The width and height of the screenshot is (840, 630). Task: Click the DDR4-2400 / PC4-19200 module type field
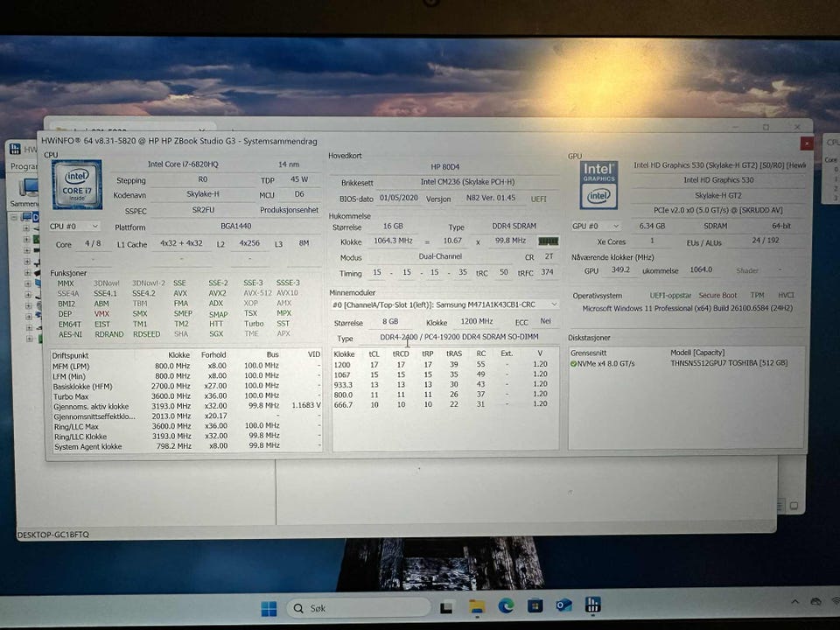458,337
